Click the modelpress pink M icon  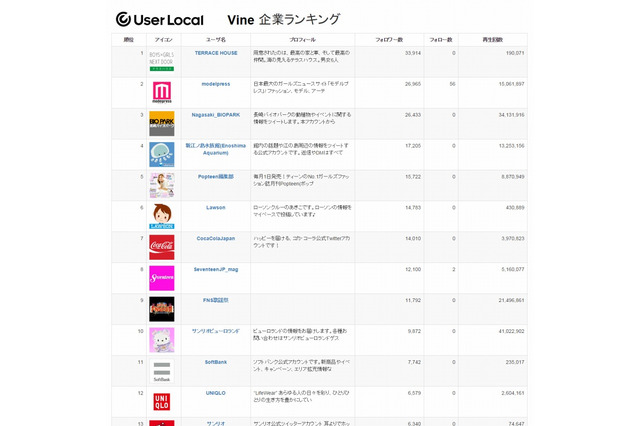(x=162, y=92)
